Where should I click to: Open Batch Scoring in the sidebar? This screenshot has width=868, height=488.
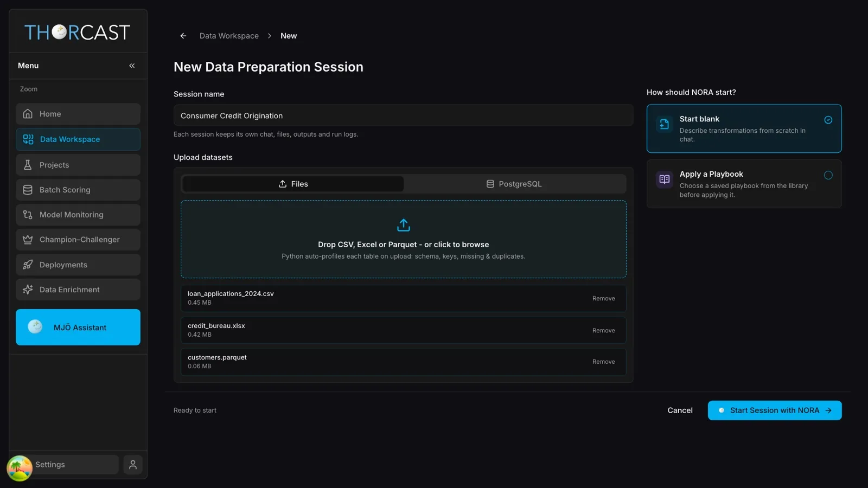coord(78,190)
